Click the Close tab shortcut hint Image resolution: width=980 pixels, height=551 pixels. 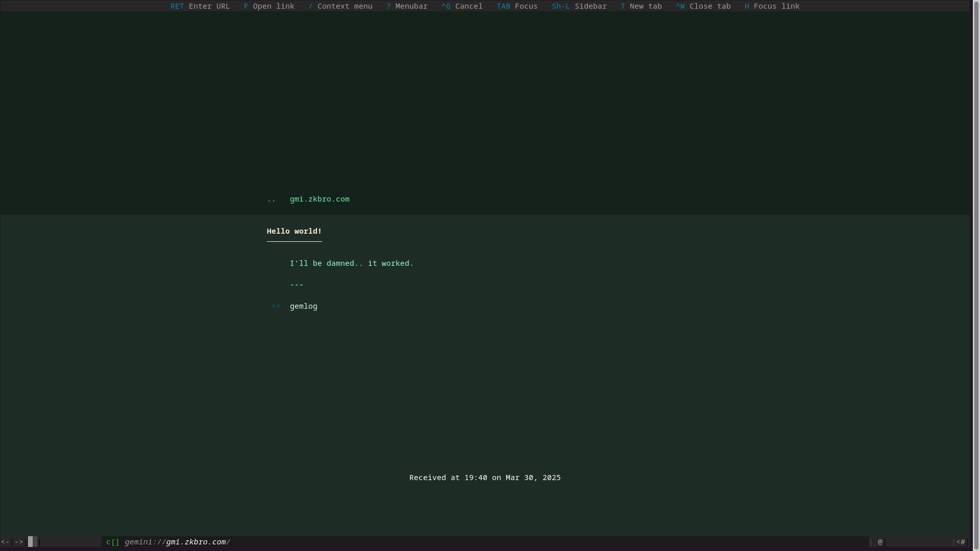703,6
